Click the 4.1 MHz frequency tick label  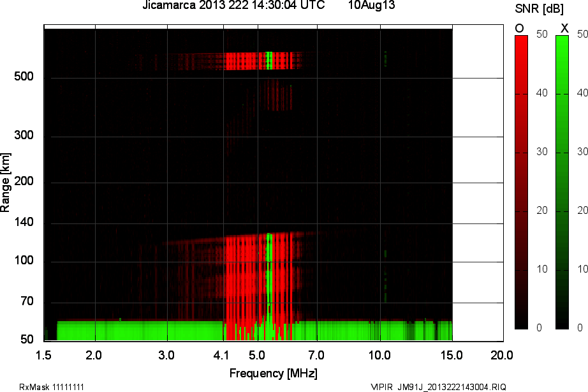[221, 355]
